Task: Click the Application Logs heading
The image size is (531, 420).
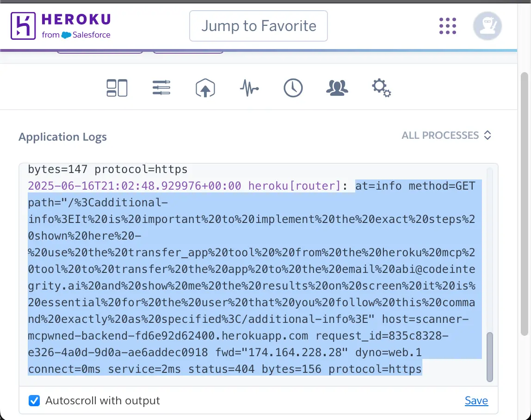Action: (x=62, y=137)
